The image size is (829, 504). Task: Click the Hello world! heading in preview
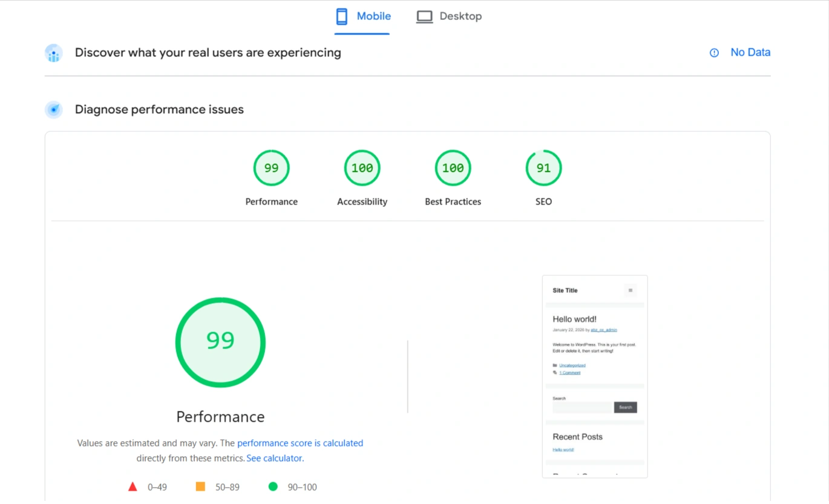574,319
